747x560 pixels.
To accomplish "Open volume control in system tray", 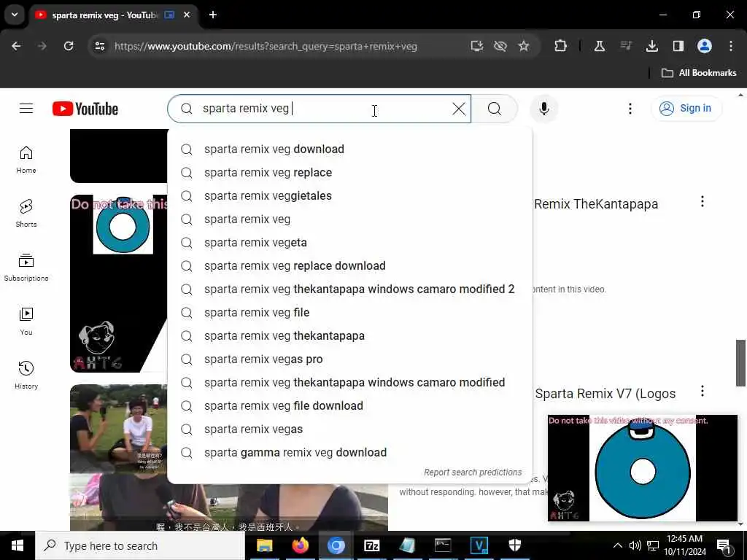I will [x=635, y=545].
